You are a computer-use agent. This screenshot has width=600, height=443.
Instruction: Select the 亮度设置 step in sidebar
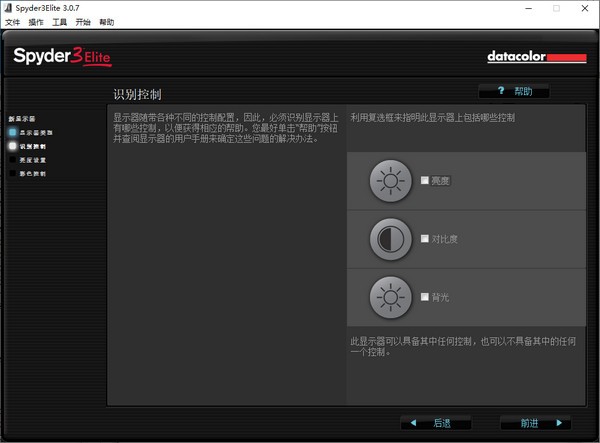(x=28, y=160)
